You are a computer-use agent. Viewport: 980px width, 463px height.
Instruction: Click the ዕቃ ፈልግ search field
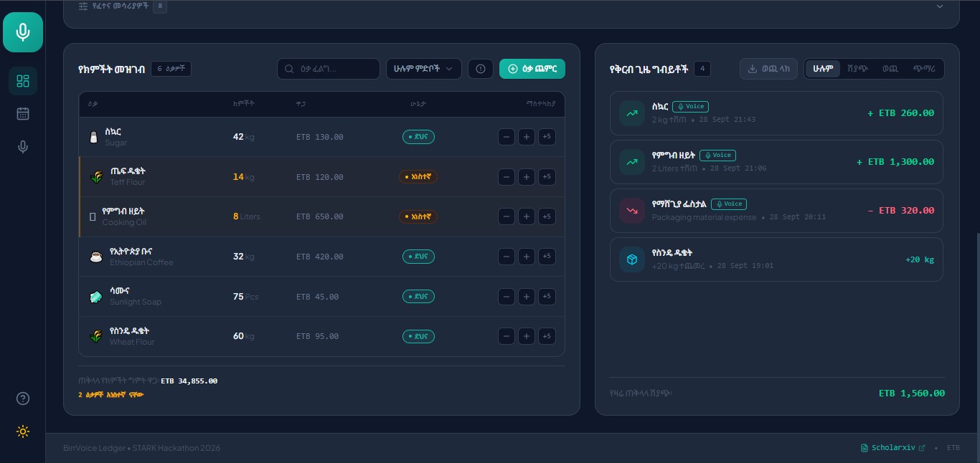(329, 69)
